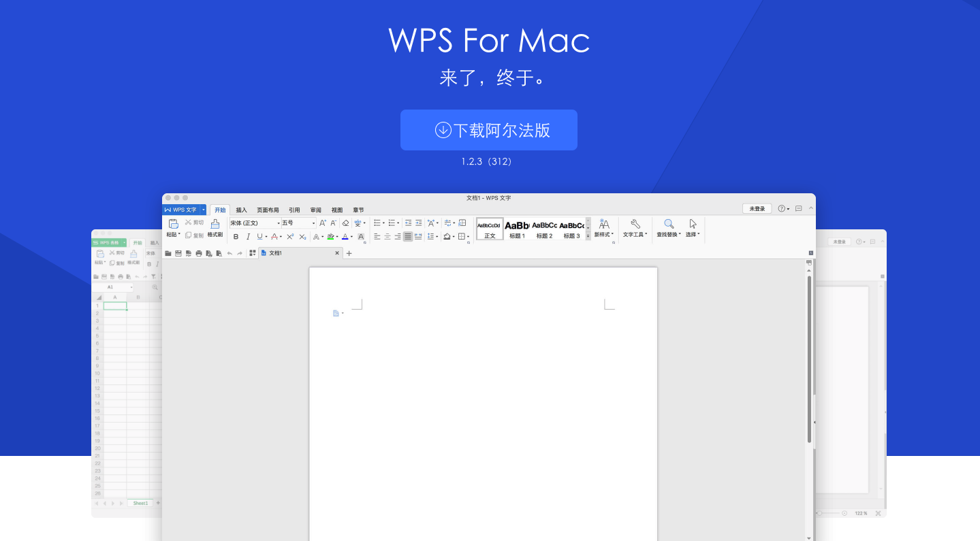Click the show/hide paragraph marks table icon

[462, 223]
